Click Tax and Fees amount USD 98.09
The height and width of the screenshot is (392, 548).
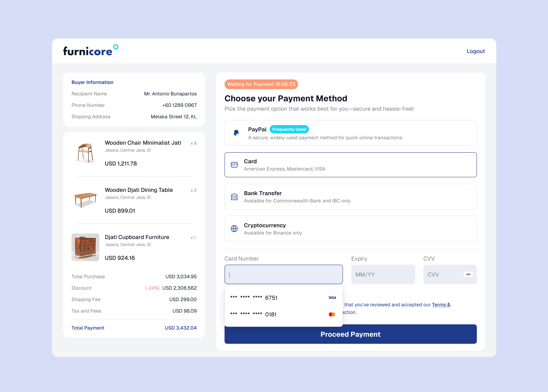point(185,311)
